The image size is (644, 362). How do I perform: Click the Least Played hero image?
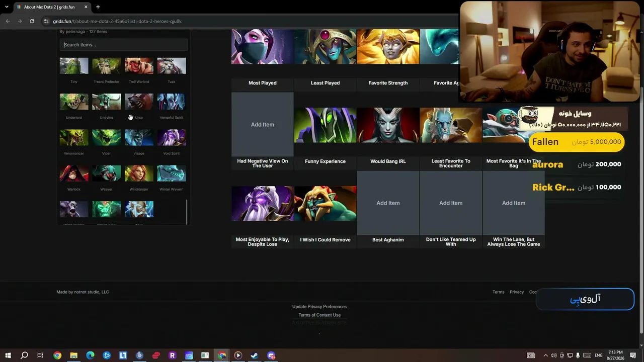pos(325,47)
